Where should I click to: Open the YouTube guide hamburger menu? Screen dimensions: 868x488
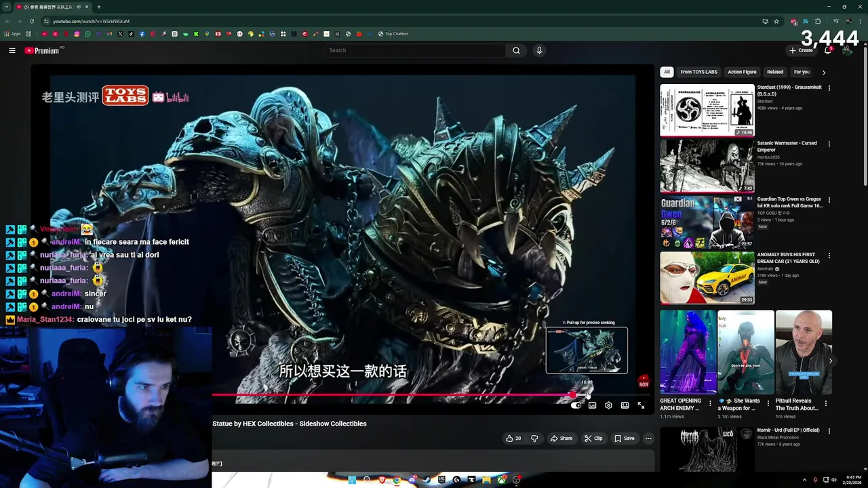coord(12,50)
